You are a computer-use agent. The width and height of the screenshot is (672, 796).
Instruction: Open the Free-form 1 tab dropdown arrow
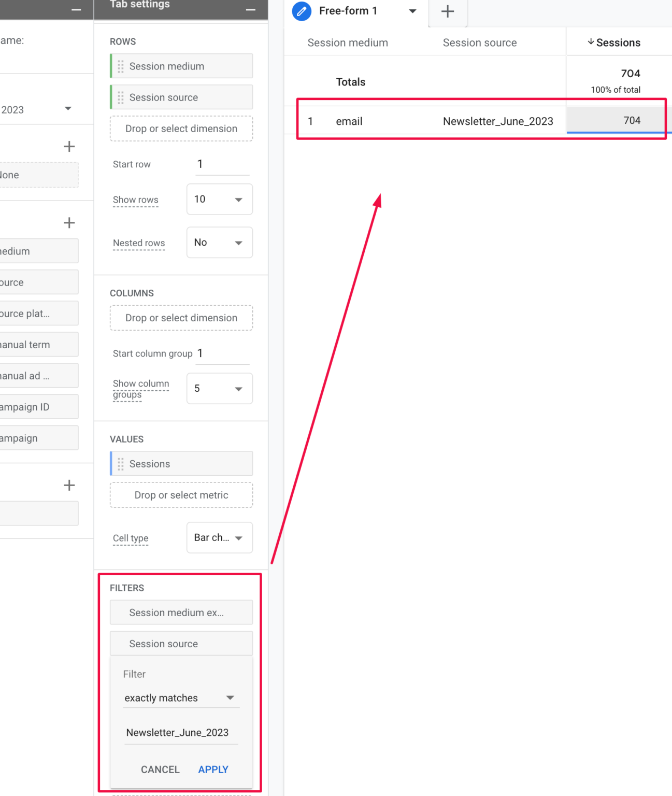pyautogui.click(x=412, y=11)
